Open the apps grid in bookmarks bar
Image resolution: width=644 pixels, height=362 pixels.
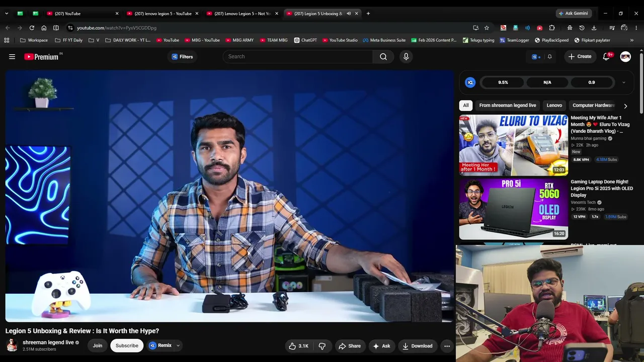pos(7,40)
